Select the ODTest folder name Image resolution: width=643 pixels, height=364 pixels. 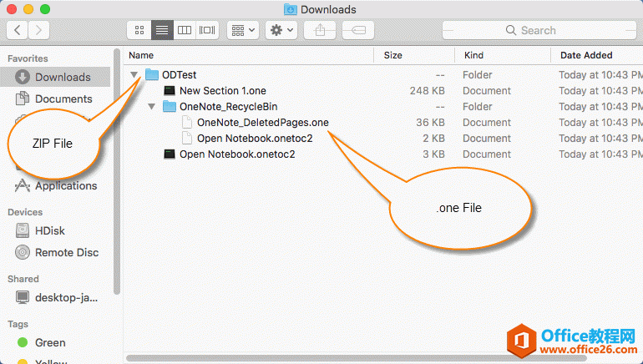pos(180,75)
